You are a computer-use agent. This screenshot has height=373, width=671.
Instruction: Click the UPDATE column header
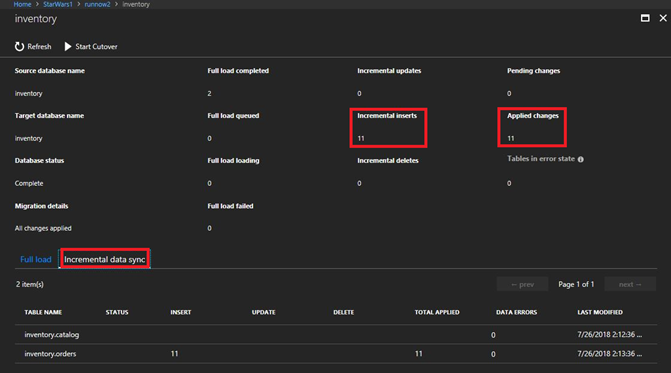(263, 312)
